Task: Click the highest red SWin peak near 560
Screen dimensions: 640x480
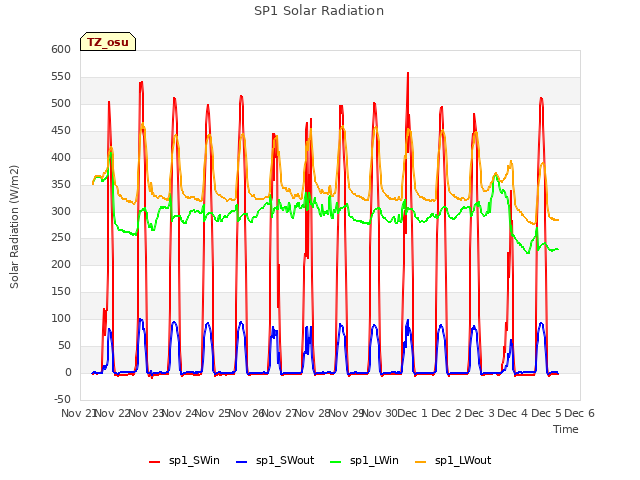Action: point(408,73)
